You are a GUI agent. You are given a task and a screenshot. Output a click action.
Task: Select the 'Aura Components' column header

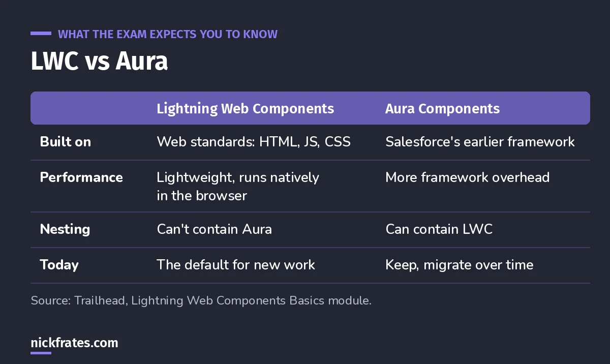pyautogui.click(x=442, y=108)
